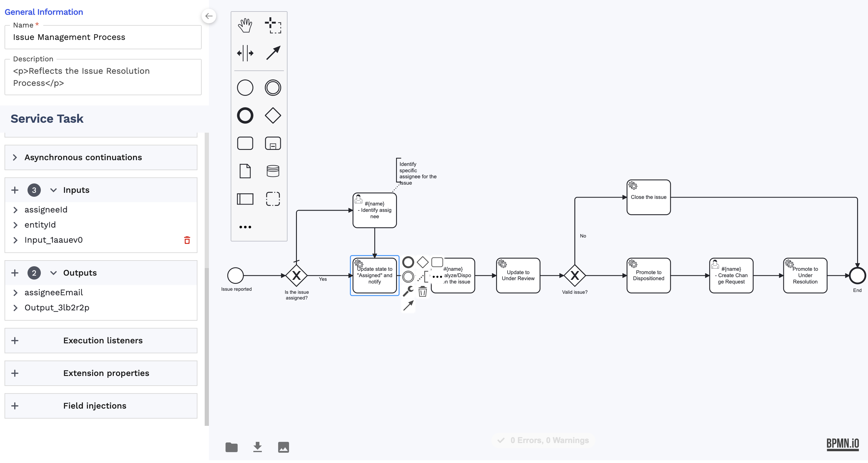Pick the pool/participant shape from palette
Viewport: 868px width, 463px height.
point(245,199)
